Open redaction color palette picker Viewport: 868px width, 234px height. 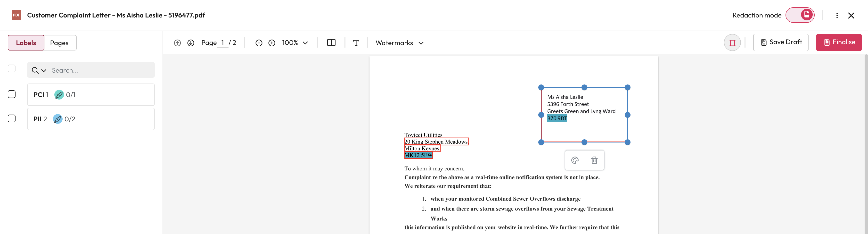click(575, 160)
